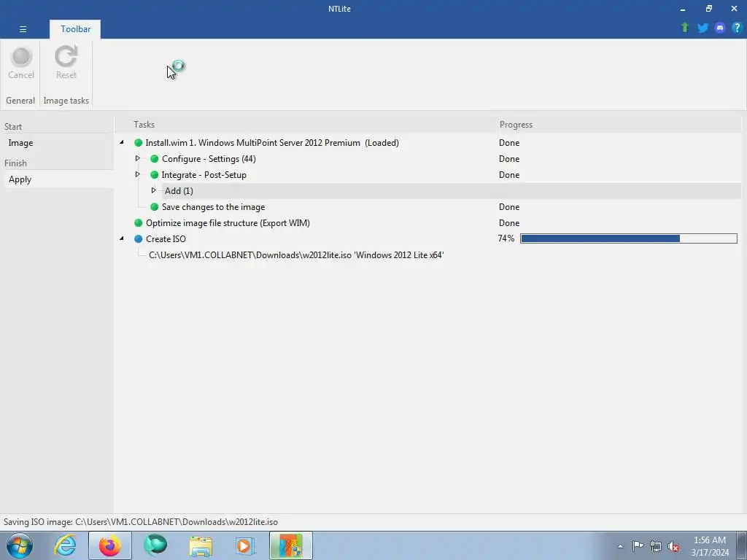
Task: Click Done status of Configure - Settings
Action: tap(508, 159)
